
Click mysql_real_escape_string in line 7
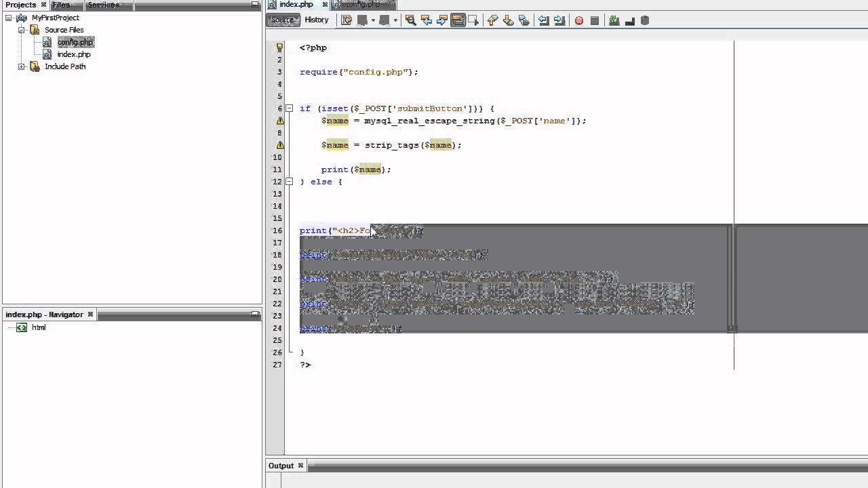429,121
